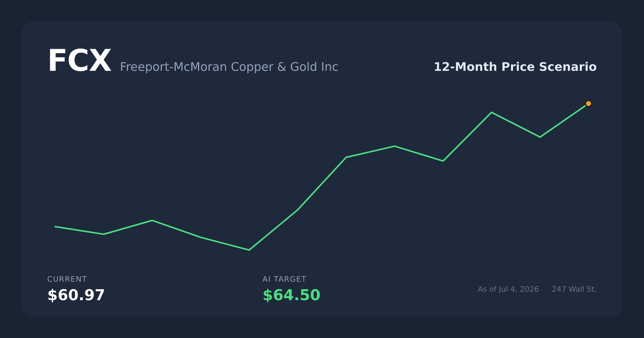
Task: Open the 247 Wall St. source credit
Action: click(574, 289)
